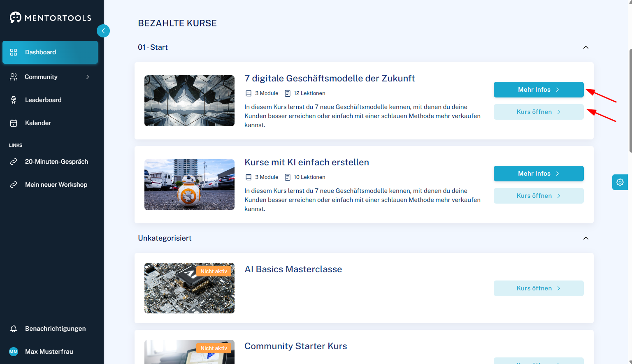Collapse the sidebar with the round arrow button

[103, 31]
